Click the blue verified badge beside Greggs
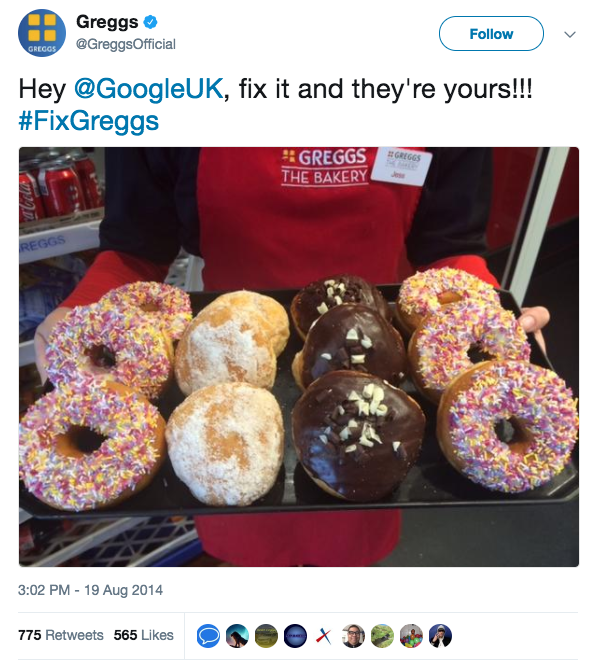Screen dimensions: 590x660 pos(151,22)
